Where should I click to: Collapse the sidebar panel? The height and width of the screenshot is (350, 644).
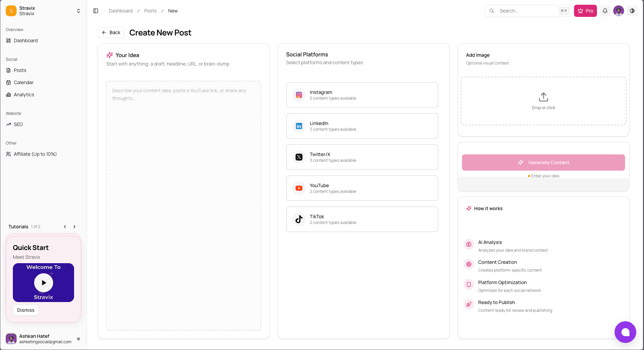point(96,10)
